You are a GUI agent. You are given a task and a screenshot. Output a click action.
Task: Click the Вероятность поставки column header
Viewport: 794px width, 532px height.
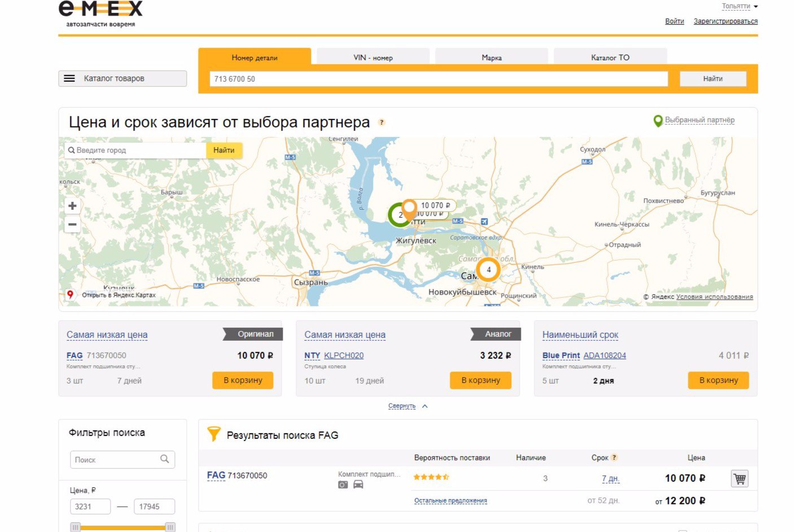452,458
